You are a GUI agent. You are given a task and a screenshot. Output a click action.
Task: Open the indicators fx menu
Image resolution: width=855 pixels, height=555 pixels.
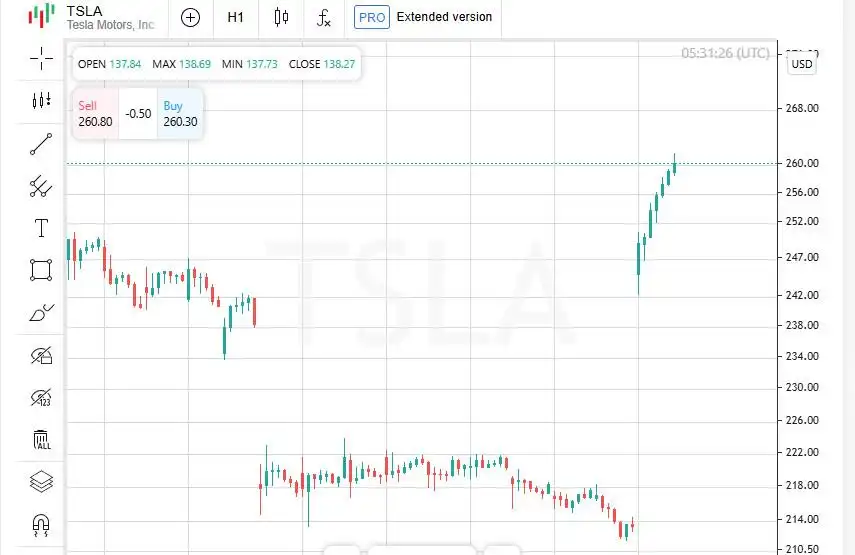[x=324, y=18]
